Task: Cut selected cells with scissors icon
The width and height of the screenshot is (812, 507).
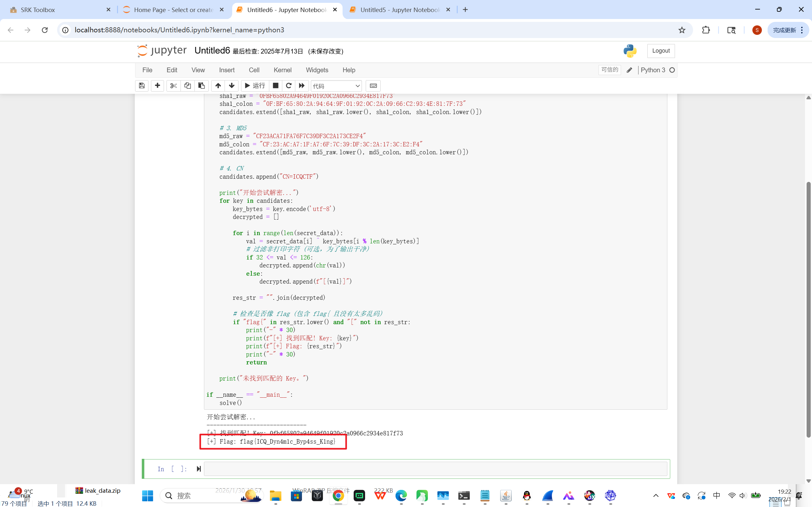Action: [174, 86]
